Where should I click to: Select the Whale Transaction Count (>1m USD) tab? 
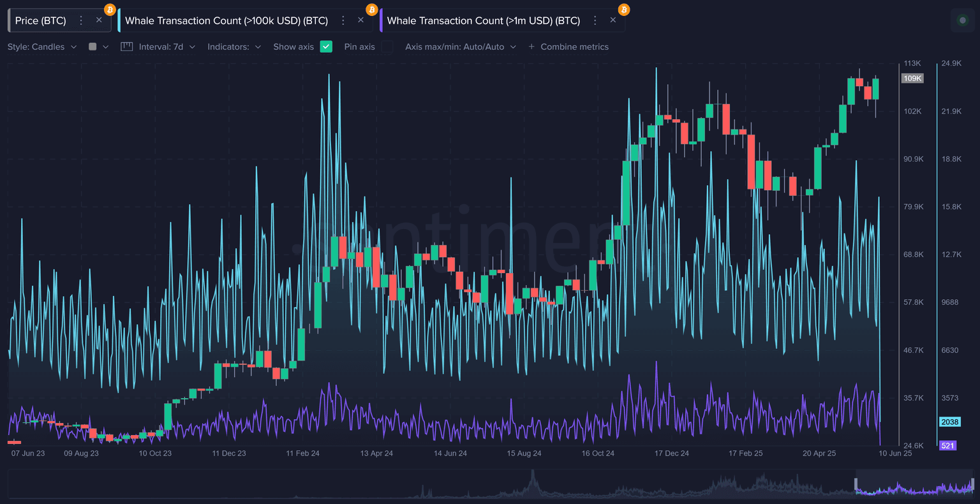pos(483,20)
